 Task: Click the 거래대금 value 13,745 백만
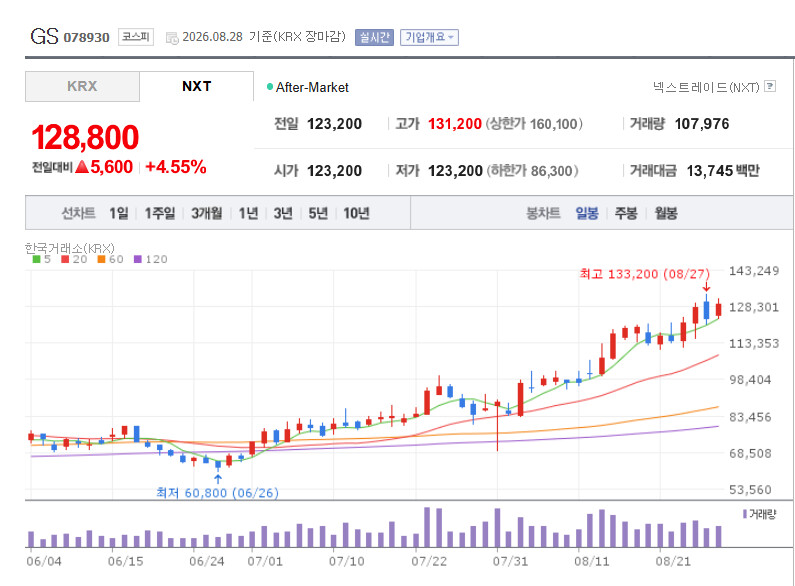pyautogui.click(x=723, y=171)
